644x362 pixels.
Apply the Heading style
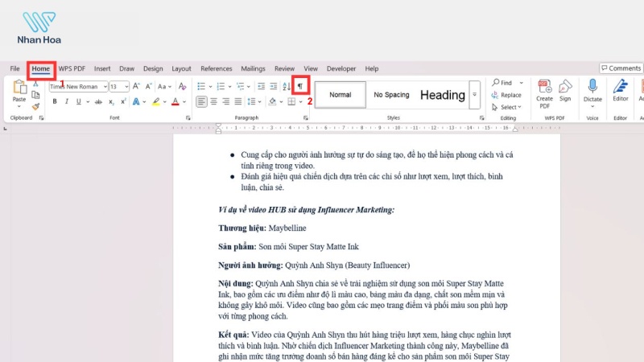[442, 95]
